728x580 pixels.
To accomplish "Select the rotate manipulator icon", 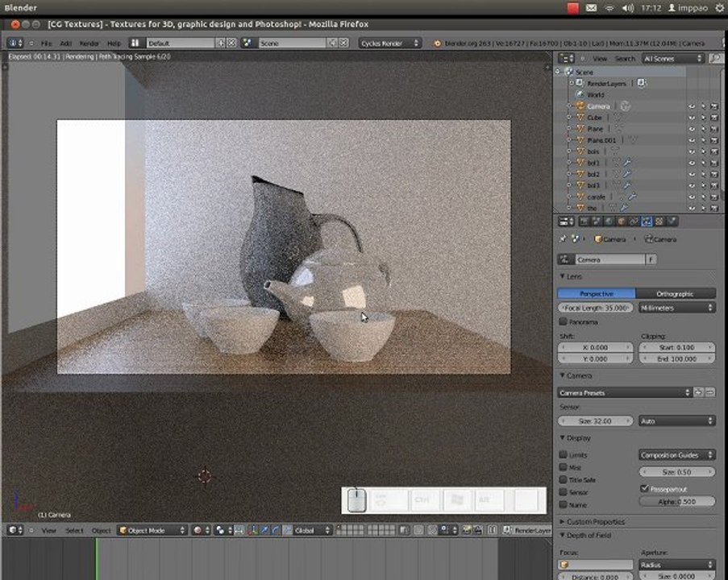I will (x=276, y=530).
